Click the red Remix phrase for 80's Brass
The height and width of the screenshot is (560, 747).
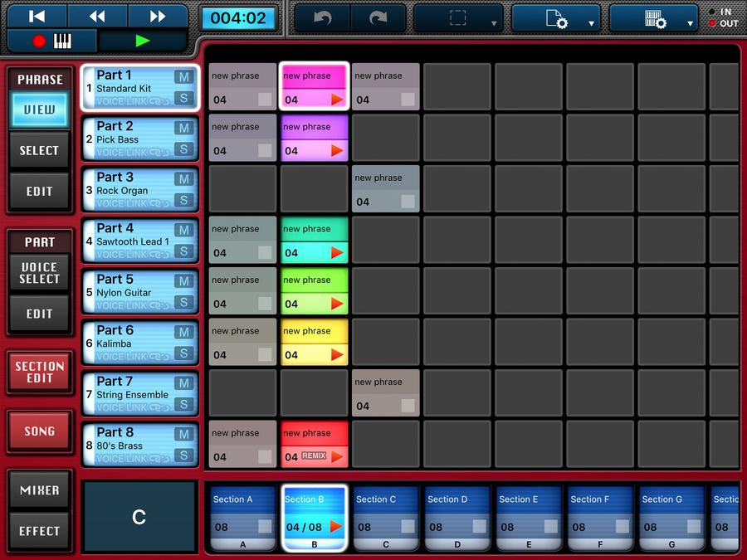[x=314, y=446]
